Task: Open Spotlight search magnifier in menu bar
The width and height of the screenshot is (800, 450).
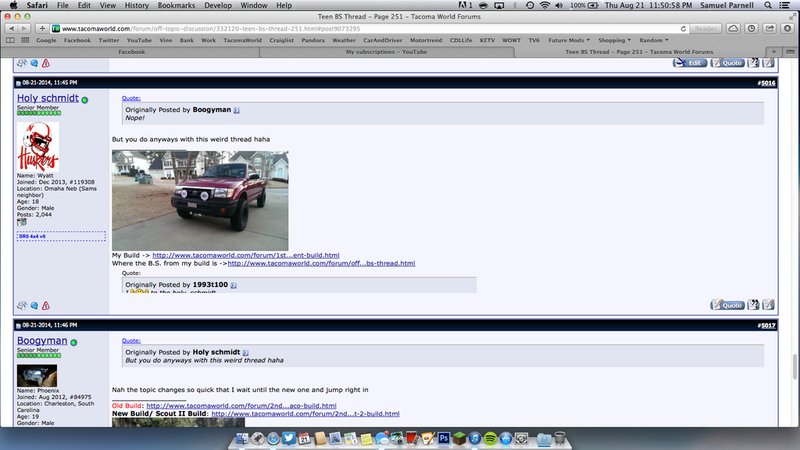Action: click(768, 5)
